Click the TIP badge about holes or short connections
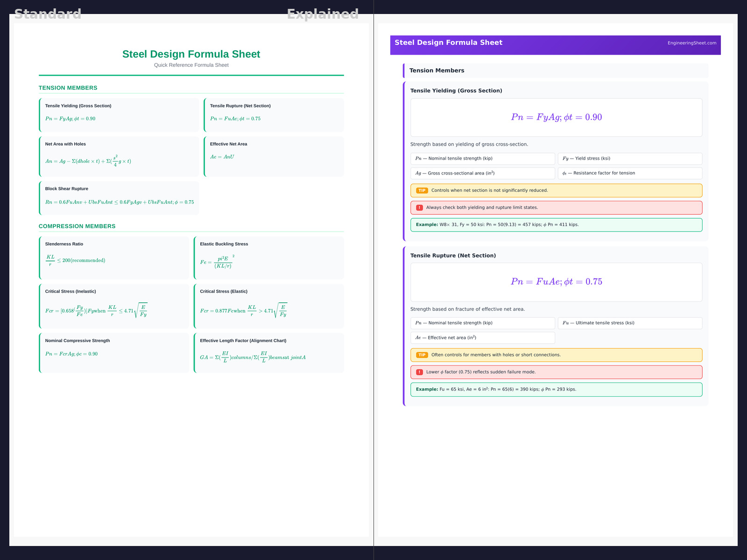 pos(422,355)
